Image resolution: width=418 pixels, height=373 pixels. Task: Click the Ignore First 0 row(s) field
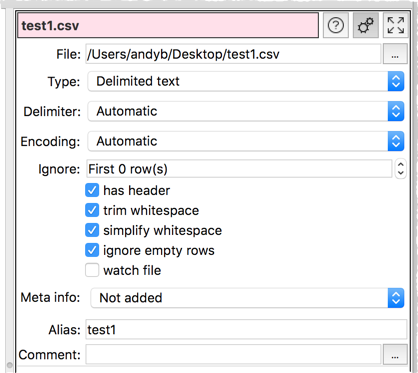click(x=239, y=169)
